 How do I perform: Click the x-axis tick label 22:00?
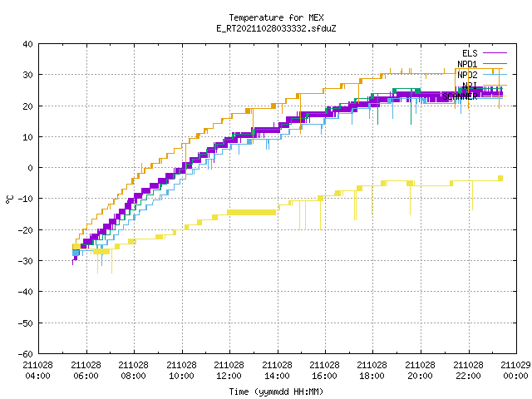[469, 376]
